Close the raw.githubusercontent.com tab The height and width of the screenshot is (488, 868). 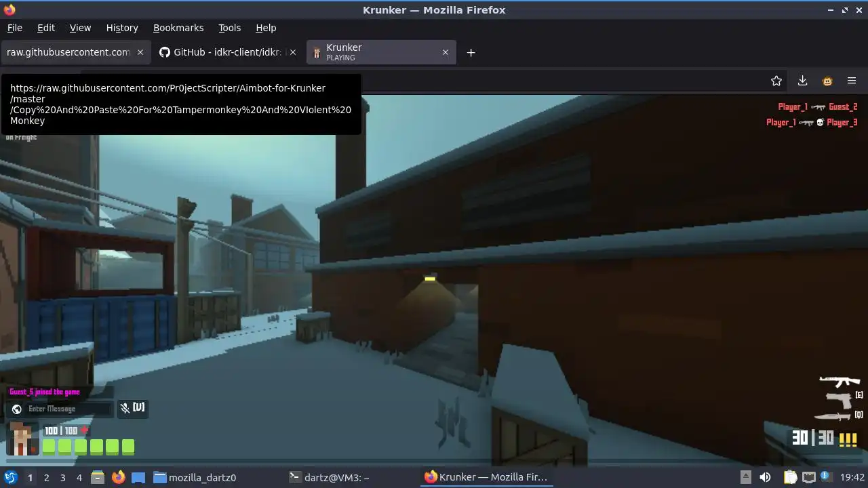[x=140, y=52]
